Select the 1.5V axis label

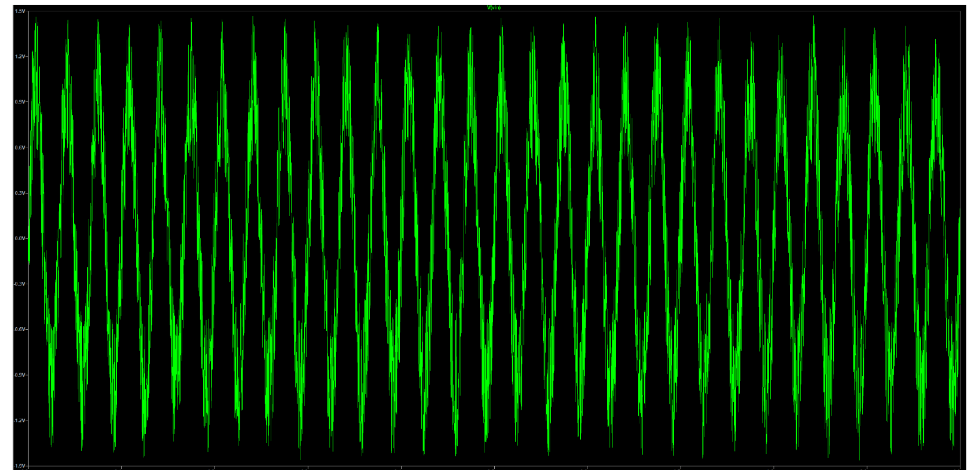coord(20,11)
